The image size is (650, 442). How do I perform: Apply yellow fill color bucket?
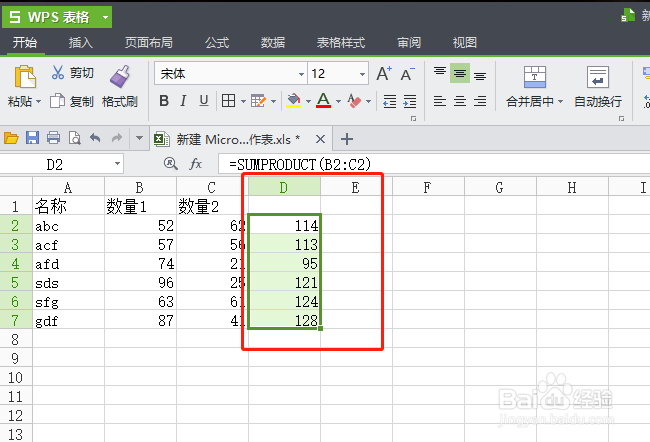tap(293, 101)
